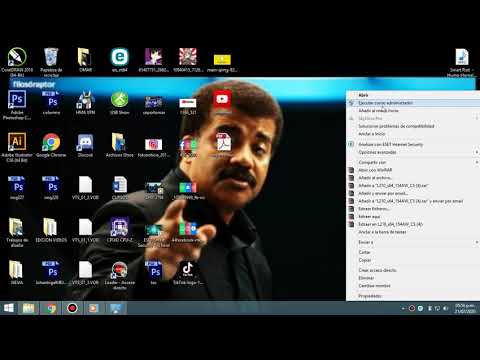Screen dimensions: 480x360
Task: Choose Analizar con ESET Internet Security
Action: pos(413,144)
